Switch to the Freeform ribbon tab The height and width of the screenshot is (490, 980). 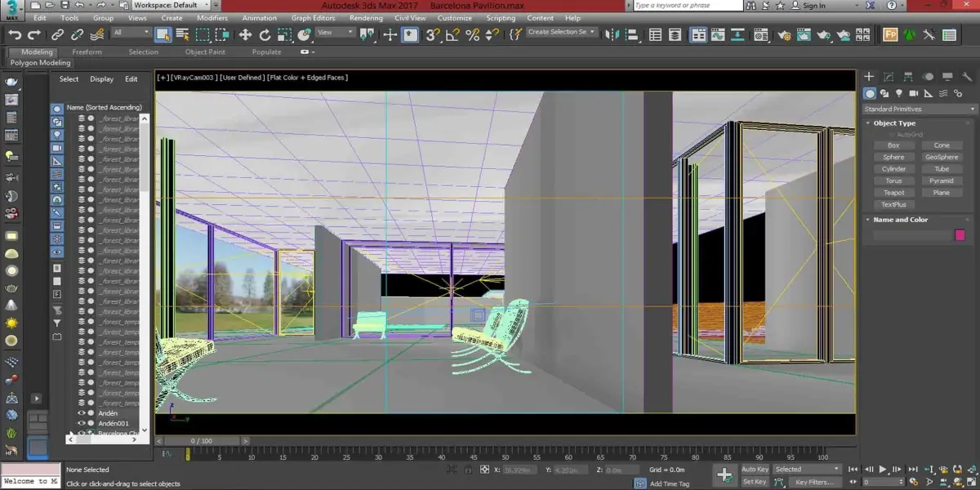87,52
